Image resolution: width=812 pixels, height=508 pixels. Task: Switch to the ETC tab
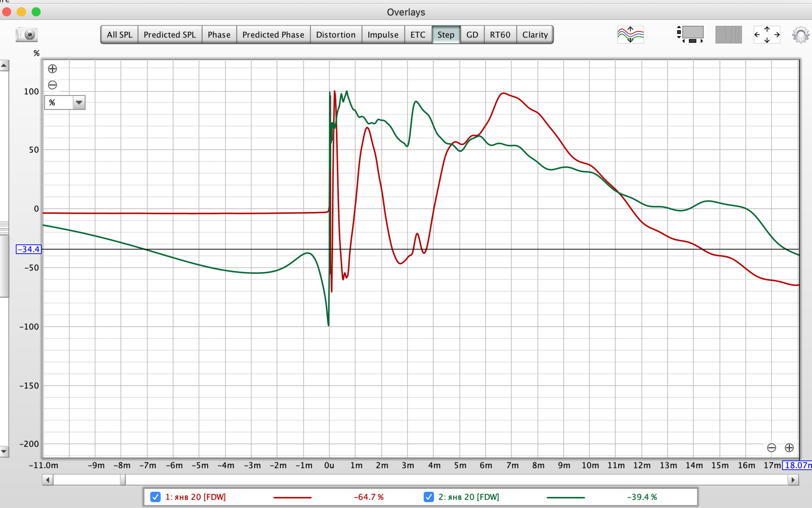pyautogui.click(x=418, y=35)
